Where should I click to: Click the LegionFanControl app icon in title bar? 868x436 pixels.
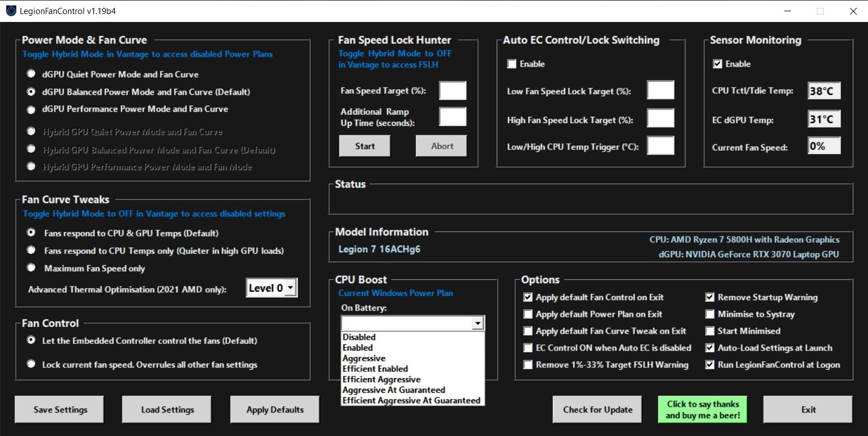pos(11,11)
